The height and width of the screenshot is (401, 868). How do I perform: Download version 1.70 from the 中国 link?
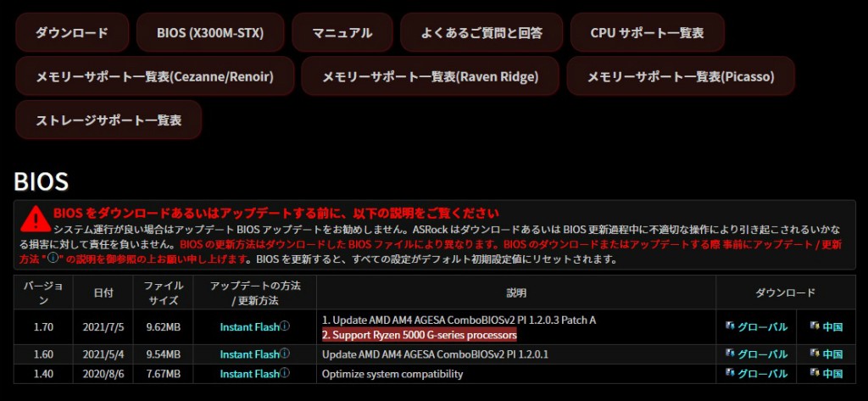coord(832,326)
